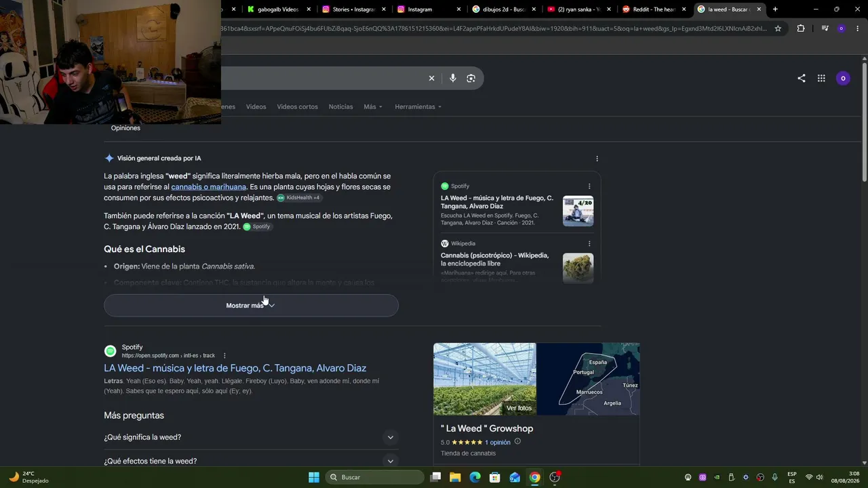Show info about the Growshop opinion count
The width and height of the screenshot is (868, 488).
[517, 442]
